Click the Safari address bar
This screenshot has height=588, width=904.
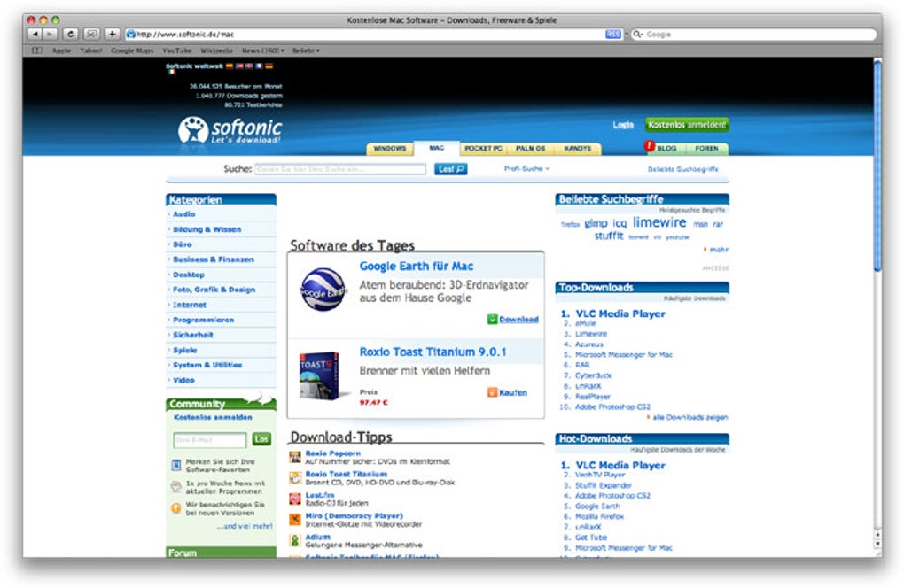[369, 35]
